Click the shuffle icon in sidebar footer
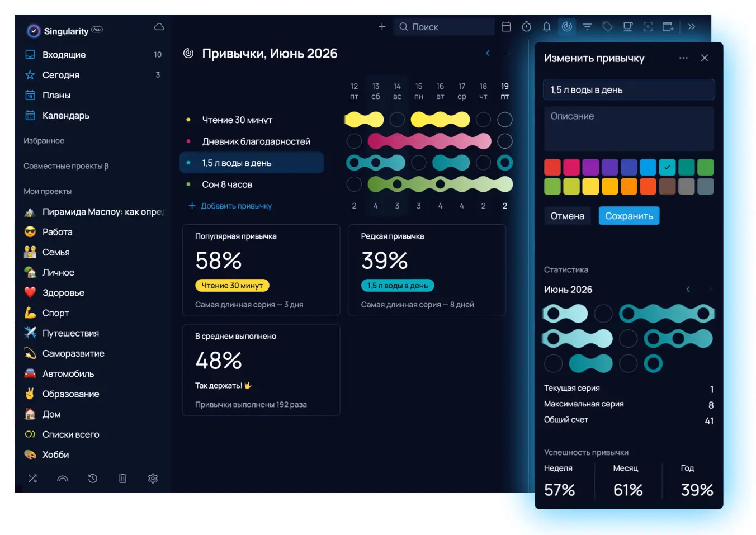756x535 pixels. (x=32, y=479)
